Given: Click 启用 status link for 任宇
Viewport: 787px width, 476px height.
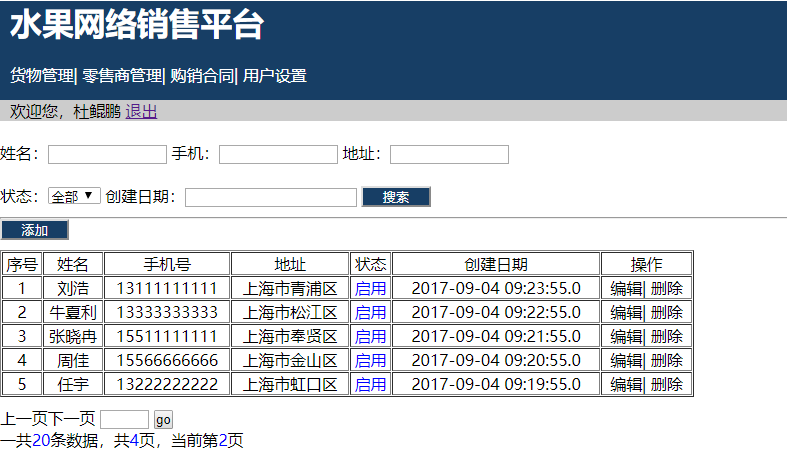Looking at the screenshot, I should coord(370,385).
